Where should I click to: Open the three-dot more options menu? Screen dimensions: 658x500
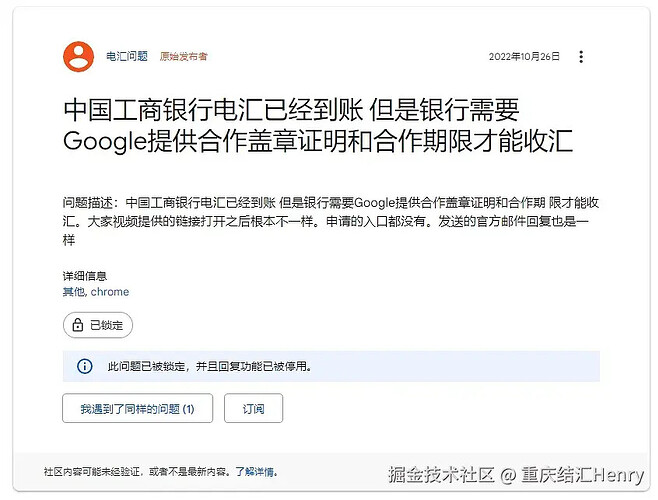(x=581, y=57)
